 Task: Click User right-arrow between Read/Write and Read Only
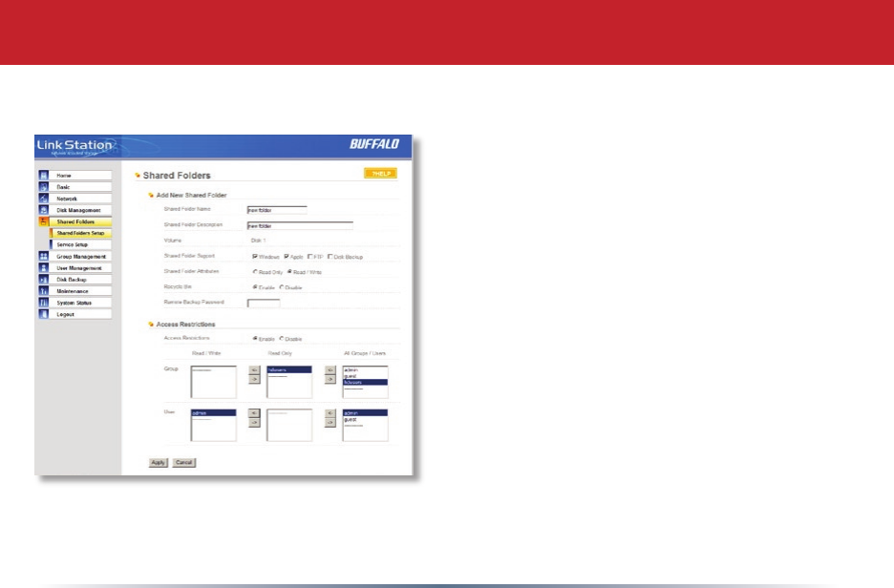(x=254, y=422)
